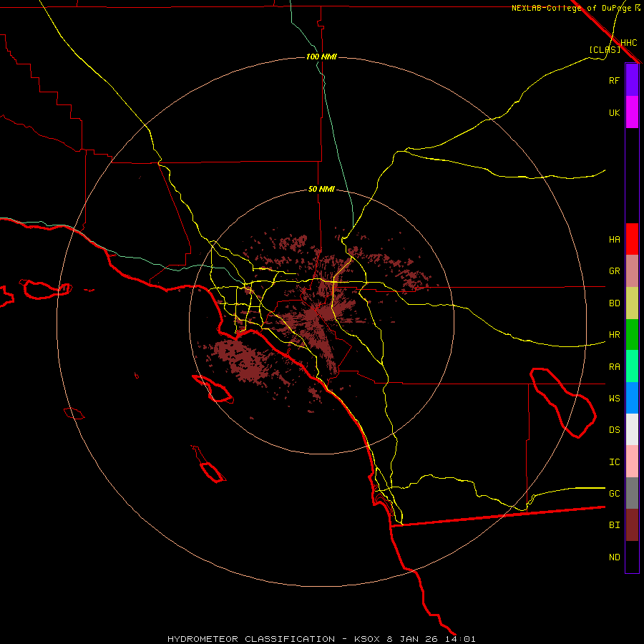The image size is (644, 644).
Task: Click the 'HHC' product code text
Action: point(628,43)
